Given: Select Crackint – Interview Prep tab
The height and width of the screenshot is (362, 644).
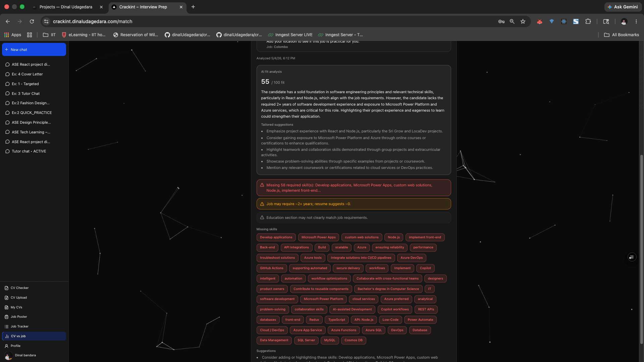Looking at the screenshot, I should coord(143,7).
